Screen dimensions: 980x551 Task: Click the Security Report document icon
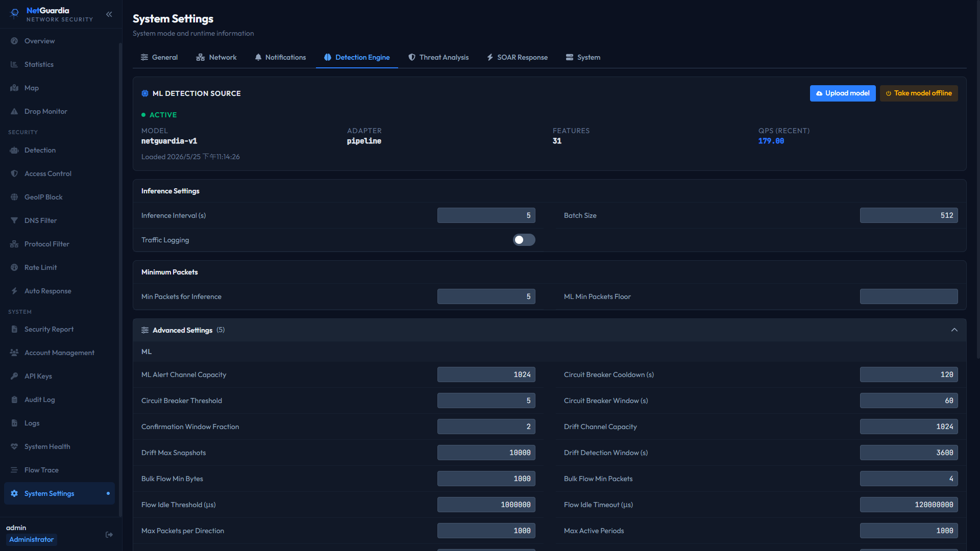point(14,329)
